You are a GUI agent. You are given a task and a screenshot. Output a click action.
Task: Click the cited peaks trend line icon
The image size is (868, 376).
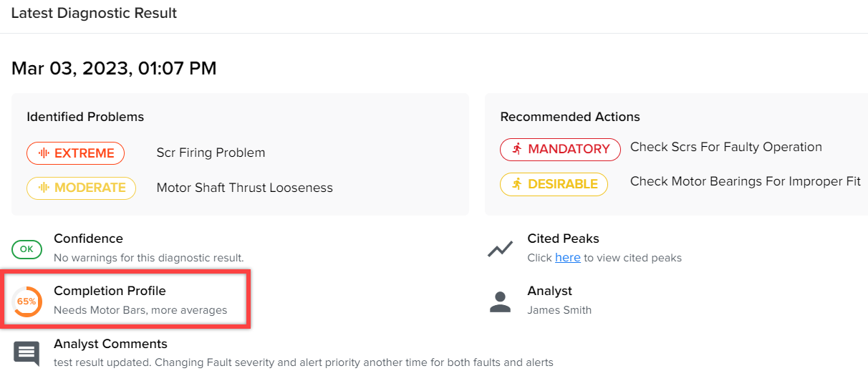click(x=500, y=249)
